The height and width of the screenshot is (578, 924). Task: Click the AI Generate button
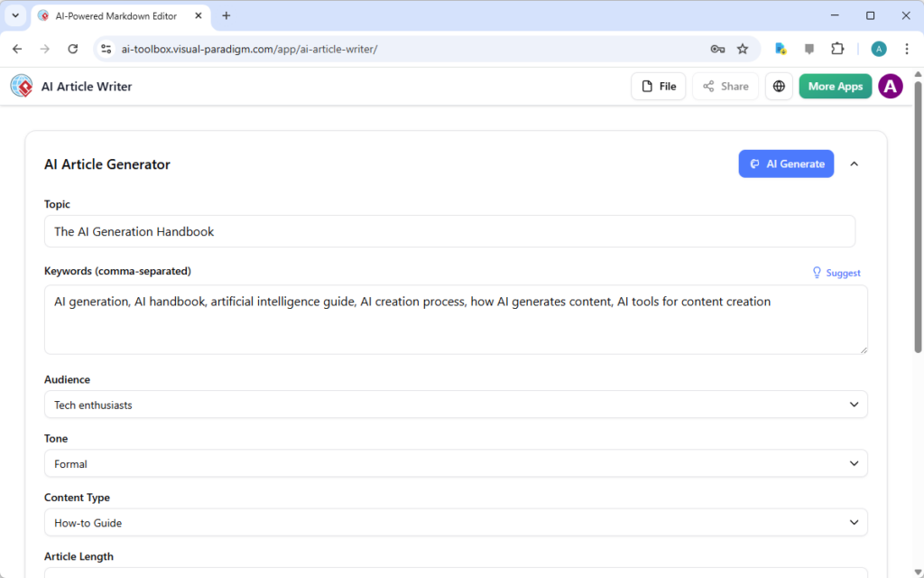click(x=786, y=163)
